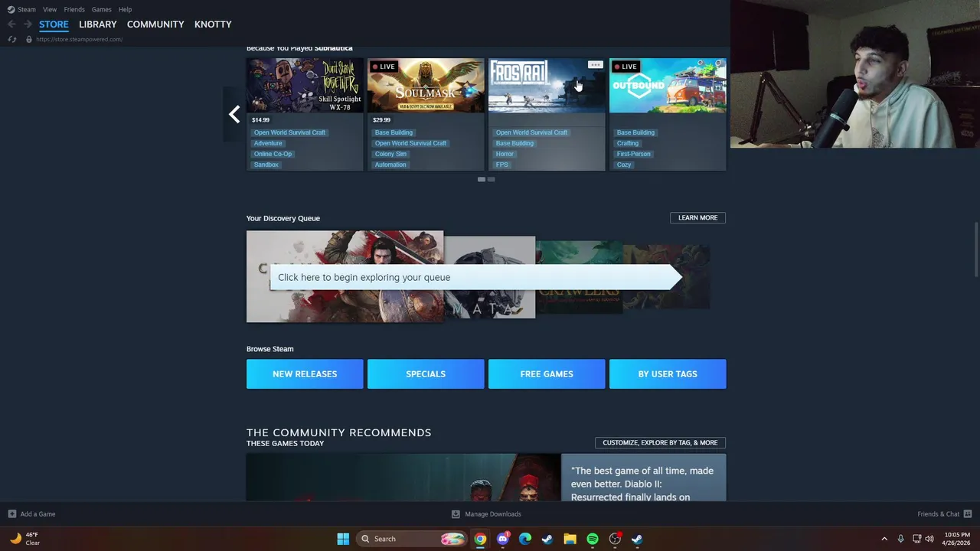
Task: Click Customize, Explore by Tag, & More
Action: click(x=660, y=442)
